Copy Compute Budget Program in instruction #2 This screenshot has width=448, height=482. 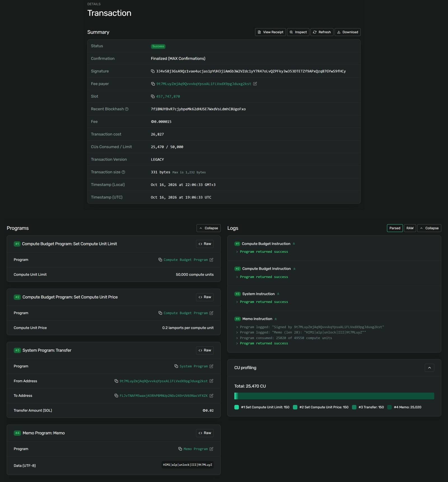tap(160, 313)
